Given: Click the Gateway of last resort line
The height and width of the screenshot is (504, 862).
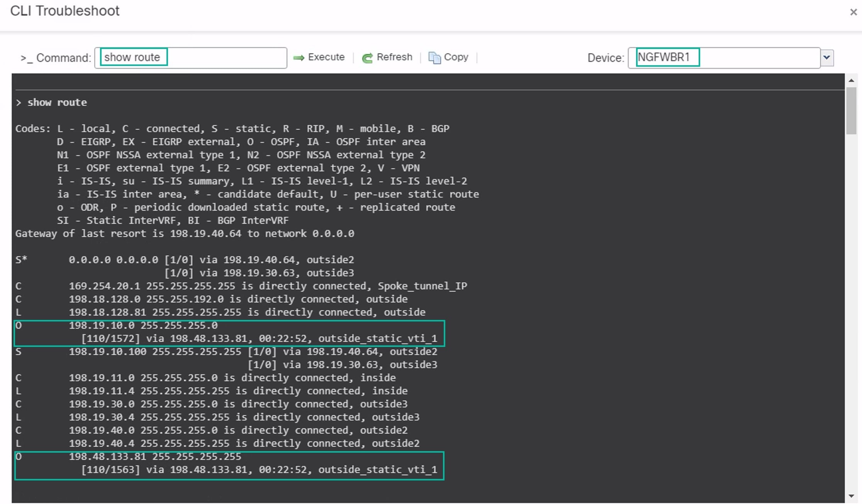Looking at the screenshot, I should click(185, 233).
